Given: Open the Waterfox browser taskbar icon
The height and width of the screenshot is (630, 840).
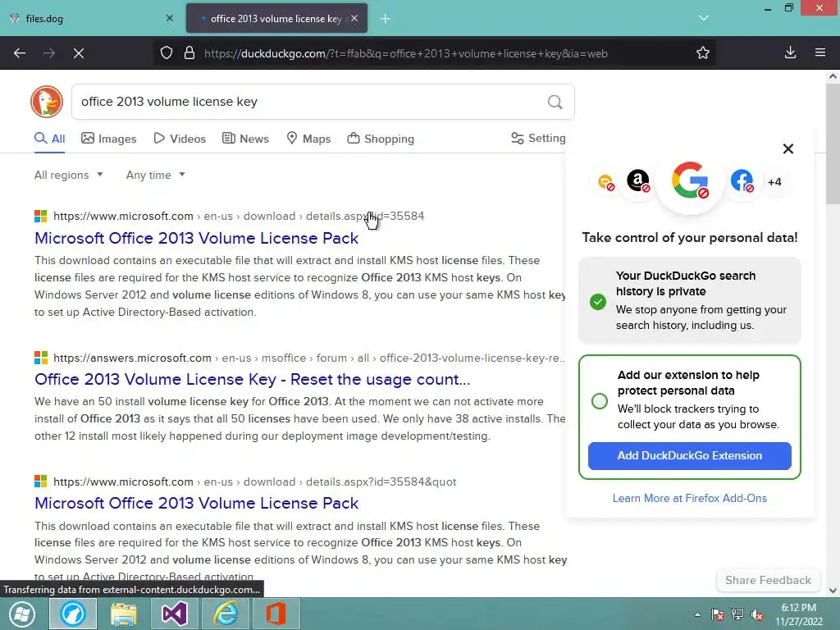Looking at the screenshot, I should (x=73, y=614).
